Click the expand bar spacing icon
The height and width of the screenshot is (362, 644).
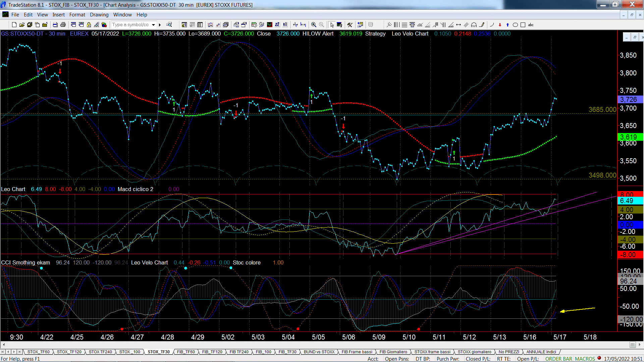tap(303, 25)
